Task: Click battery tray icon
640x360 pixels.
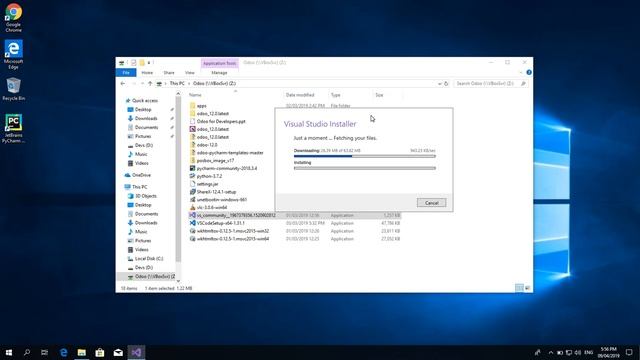Action: 560,352
